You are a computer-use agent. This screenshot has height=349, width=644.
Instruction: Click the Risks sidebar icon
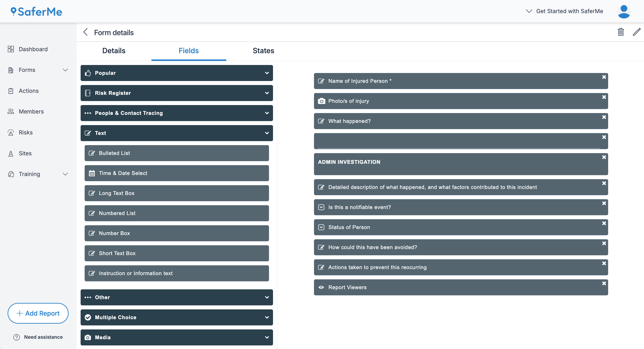26,132
